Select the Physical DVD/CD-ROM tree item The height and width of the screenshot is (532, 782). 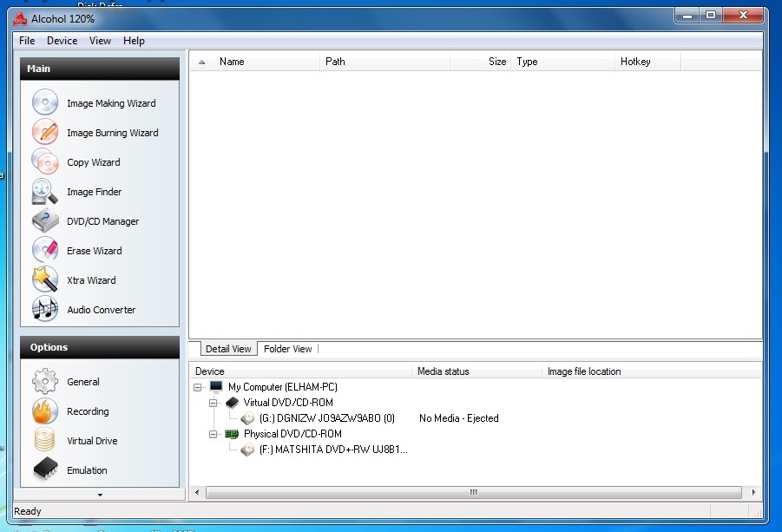pos(292,434)
